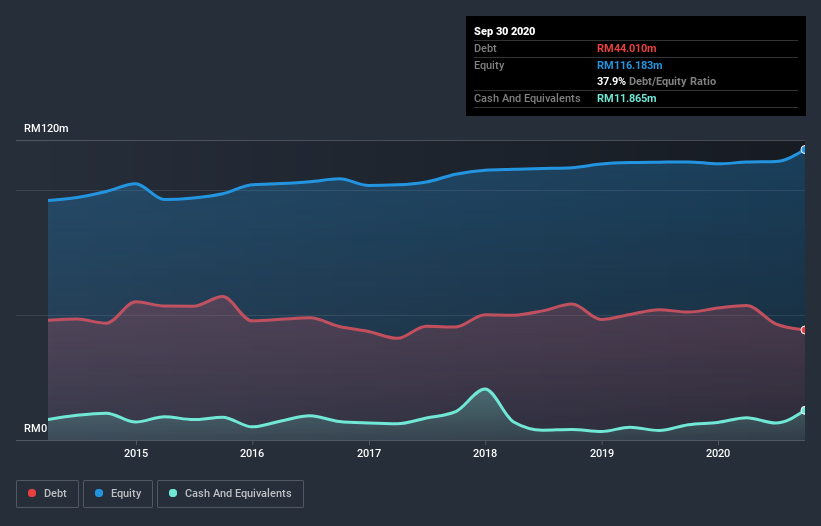Toggle the Debt legend button

[x=47, y=494]
